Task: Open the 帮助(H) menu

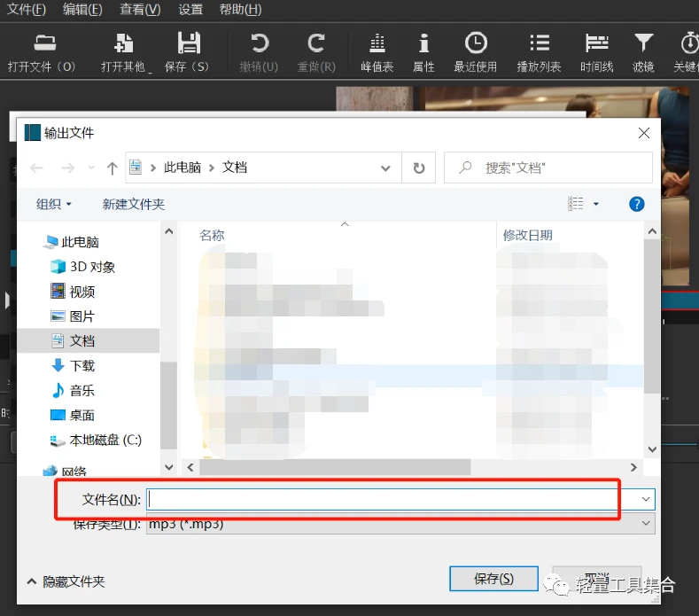Action: (x=240, y=10)
